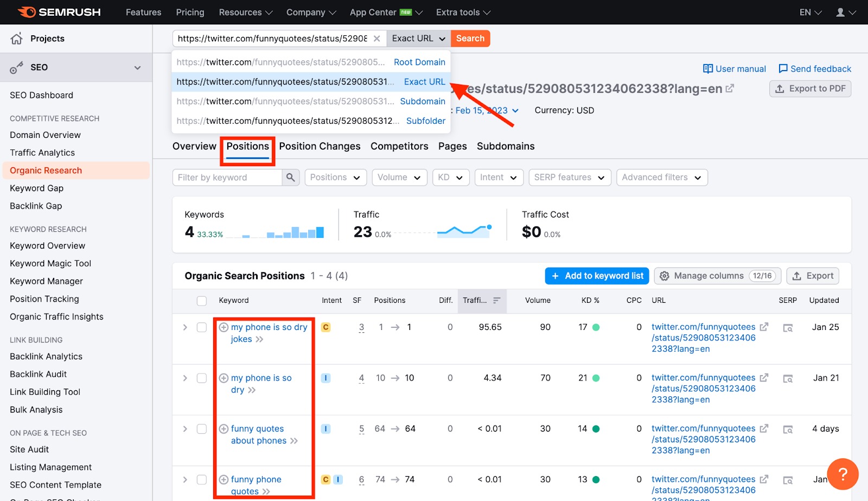Image resolution: width=868 pixels, height=501 pixels.
Task: Collapse the SEO sidebar section
Action: 138,68
